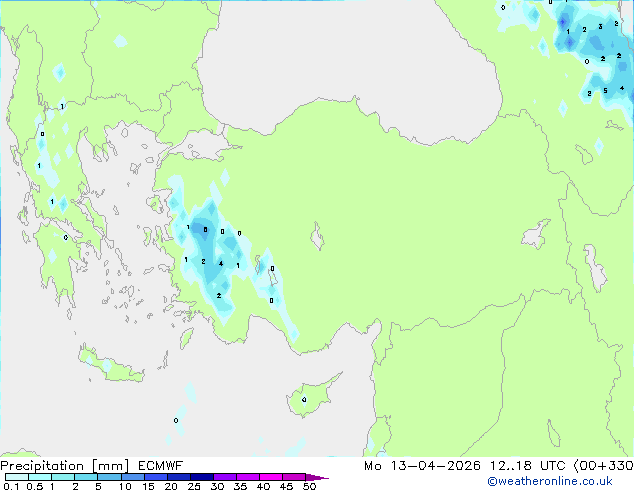Viewport: 634px width, 490px height.
Task: Click the 'ECMWF' model label
Action: coord(161,466)
